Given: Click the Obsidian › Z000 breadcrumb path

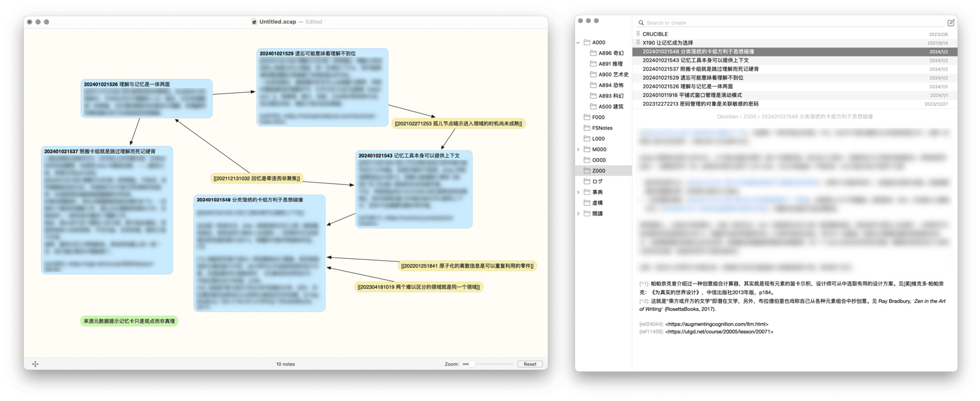Looking at the screenshot, I should (x=794, y=117).
